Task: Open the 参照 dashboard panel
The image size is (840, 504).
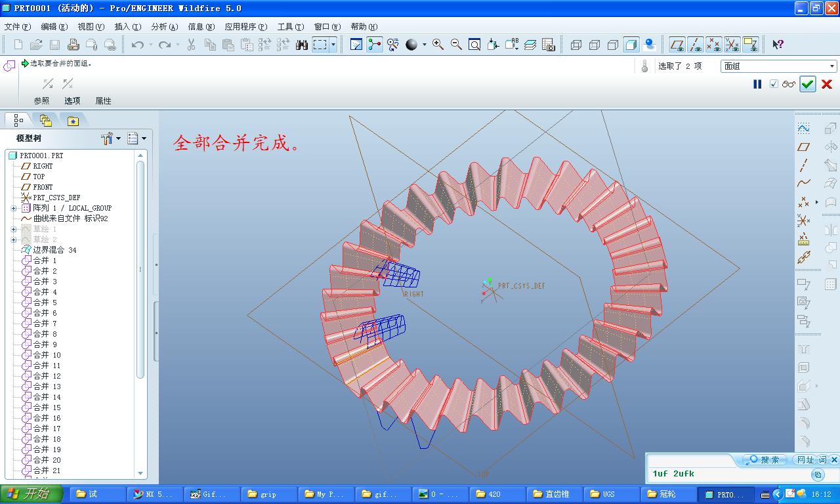Action: click(41, 101)
